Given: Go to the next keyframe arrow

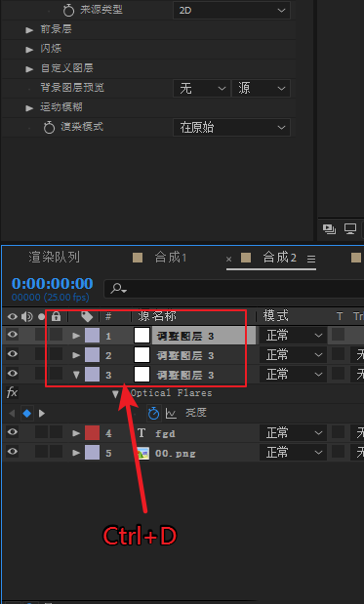Looking at the screenshot, I should pos(42,414).
